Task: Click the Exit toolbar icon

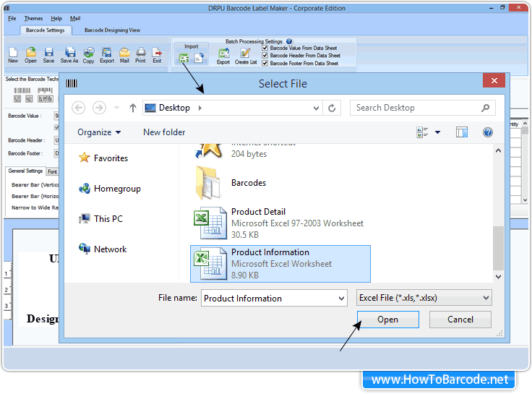Action: click(157, 56)
